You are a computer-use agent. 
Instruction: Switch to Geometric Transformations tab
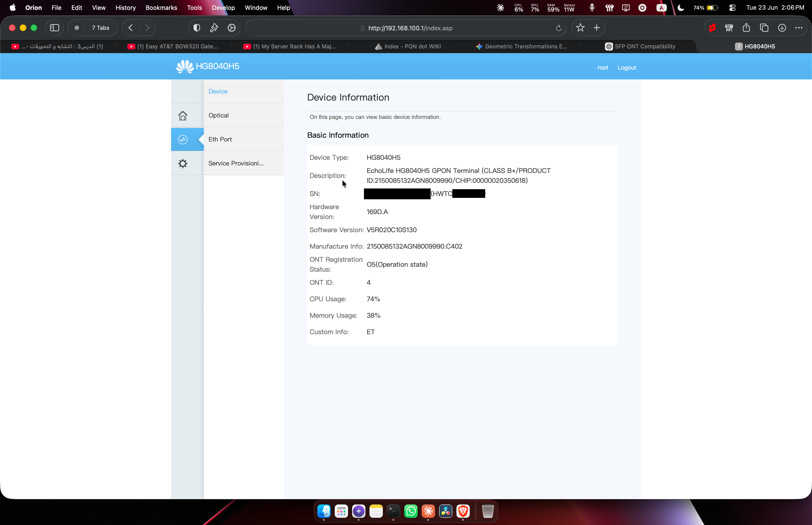pos(522,46)
